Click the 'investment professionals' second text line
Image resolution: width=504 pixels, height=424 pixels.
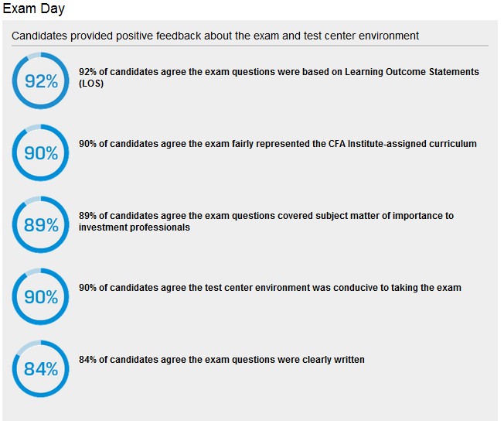[135, 227]
